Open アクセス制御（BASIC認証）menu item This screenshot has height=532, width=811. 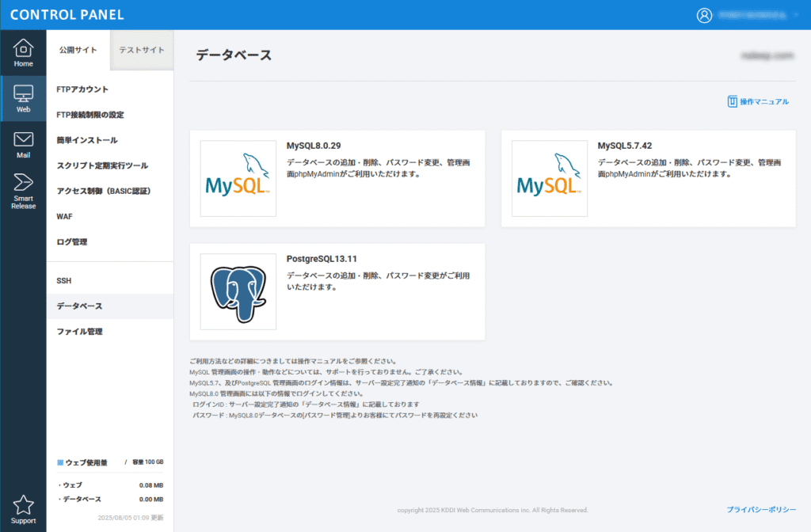104,191
